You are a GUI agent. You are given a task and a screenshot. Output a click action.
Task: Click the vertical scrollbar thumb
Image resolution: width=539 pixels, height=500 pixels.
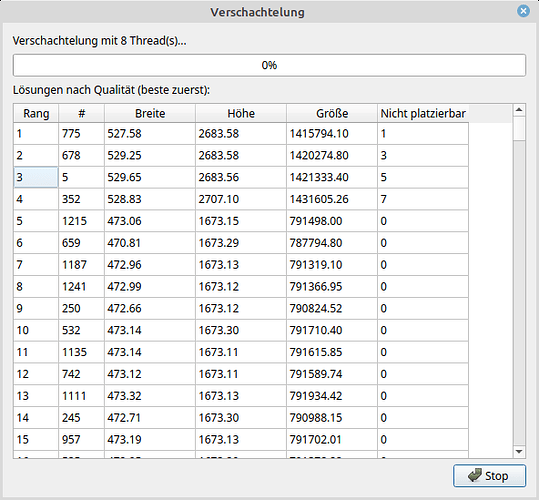click(519, 128)
